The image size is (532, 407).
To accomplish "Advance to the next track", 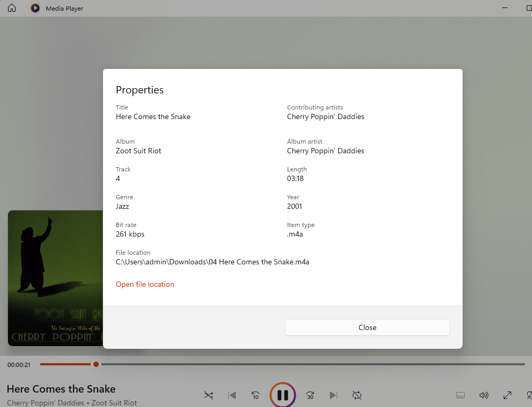I will pyautogui.click(x=333, y=395).
